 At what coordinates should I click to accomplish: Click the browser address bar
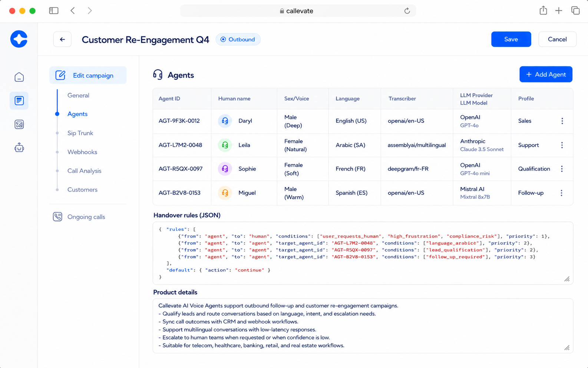(x=298, y=11)
